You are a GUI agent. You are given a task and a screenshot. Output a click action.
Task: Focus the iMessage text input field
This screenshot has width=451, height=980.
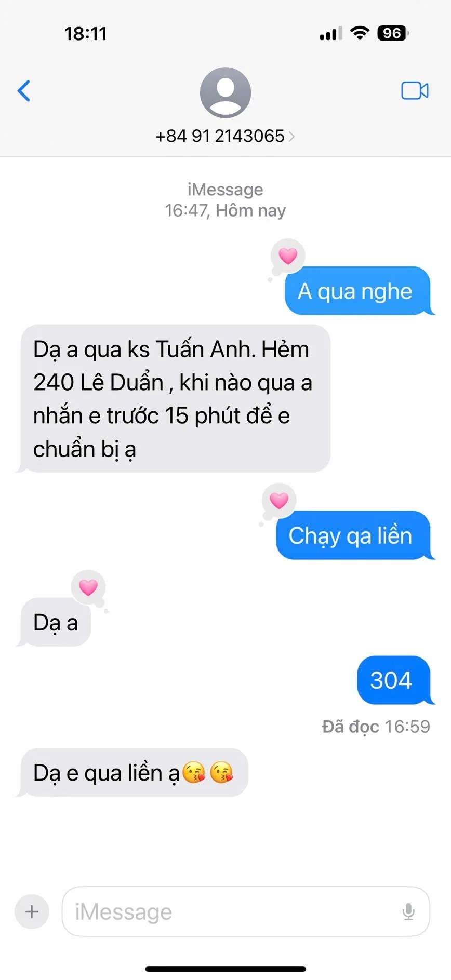[x=246, y=911]
